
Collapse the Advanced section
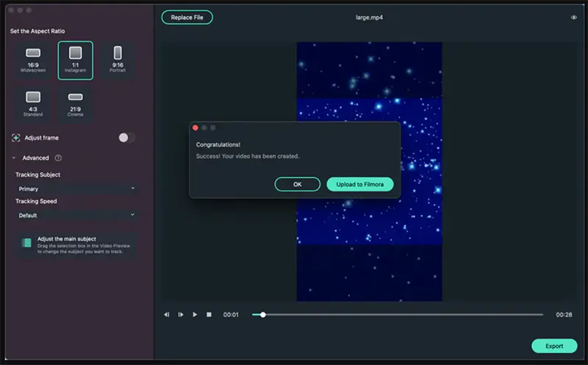pos(14,157)
